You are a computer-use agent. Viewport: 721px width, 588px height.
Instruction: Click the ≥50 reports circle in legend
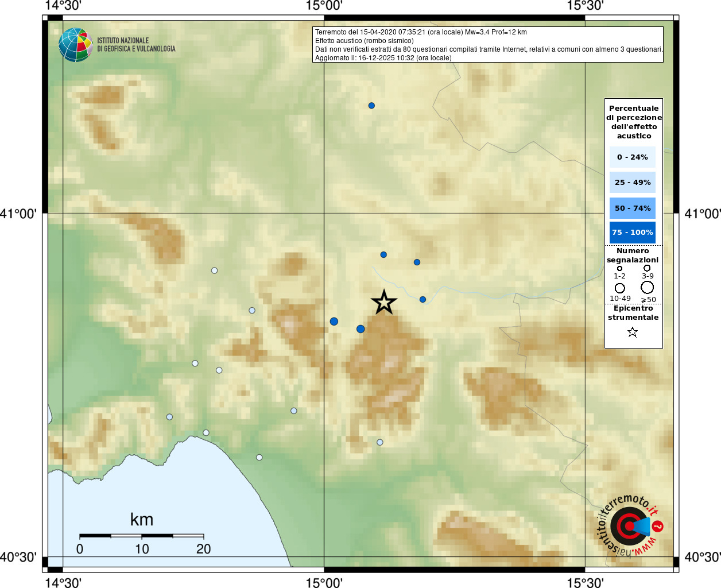(x=647, y=288)
